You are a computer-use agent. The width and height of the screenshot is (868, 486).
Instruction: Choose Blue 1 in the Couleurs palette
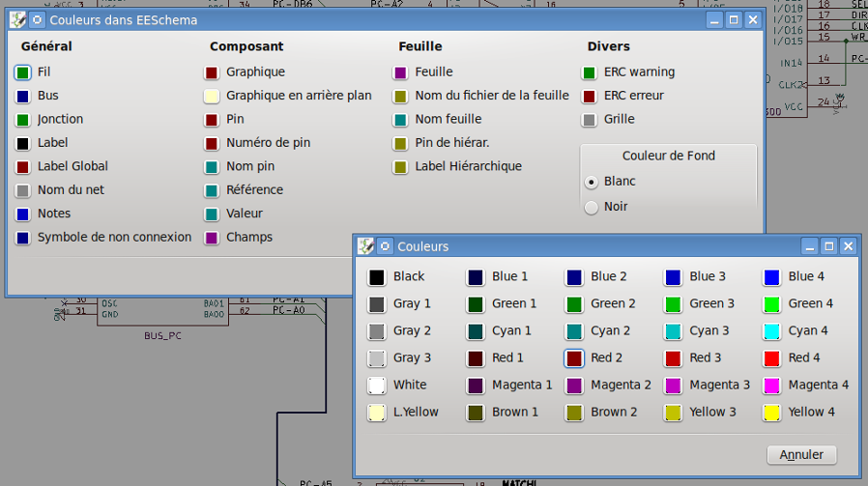coord(476,277)
